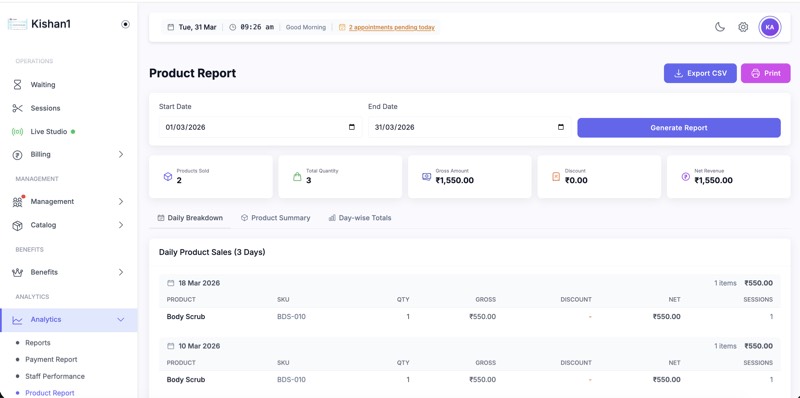Click the Gross Amount money icon

click(427, 177)
